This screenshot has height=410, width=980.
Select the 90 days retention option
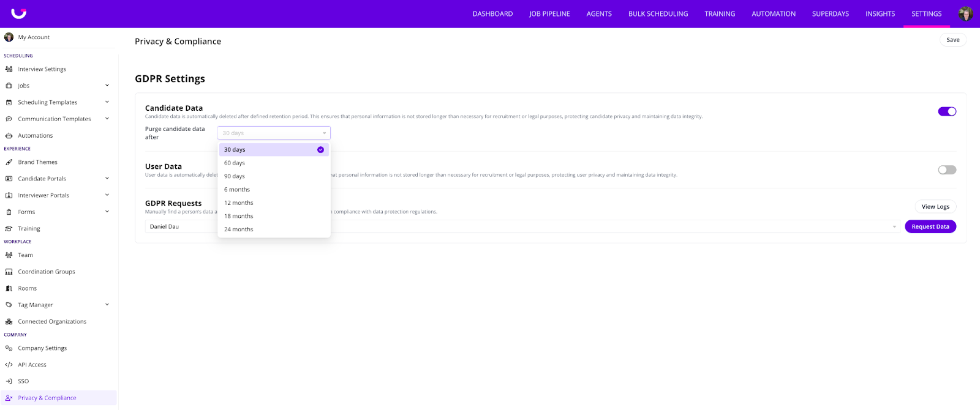(274, 176)
